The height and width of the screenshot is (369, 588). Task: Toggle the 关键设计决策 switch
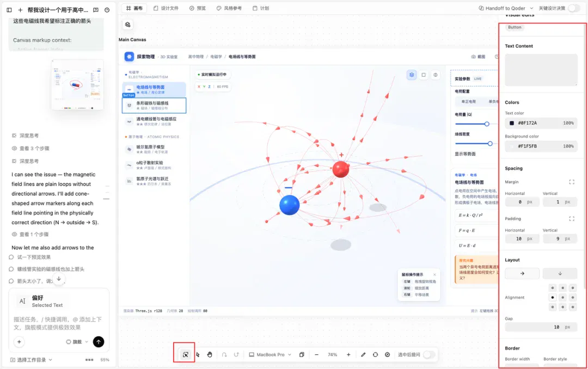pyautogui.click(x=574, y=8)
